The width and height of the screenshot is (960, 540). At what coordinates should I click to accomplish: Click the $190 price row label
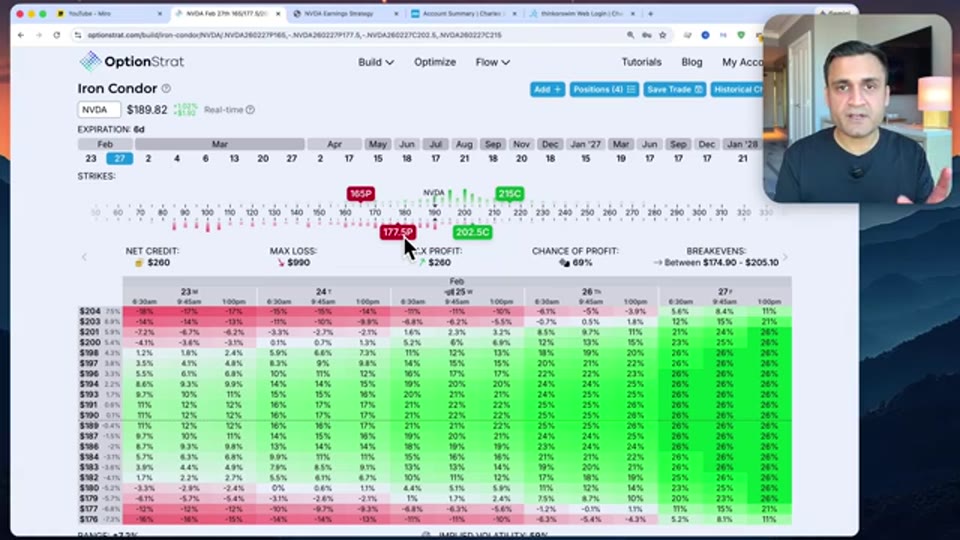(89, 415)
